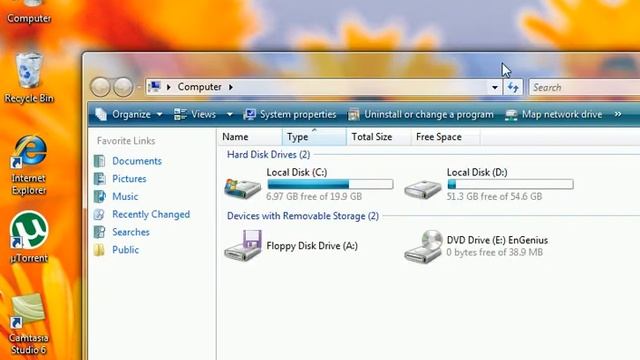
Task: Click the Public folder icon in sidebar
Action: 99,250
